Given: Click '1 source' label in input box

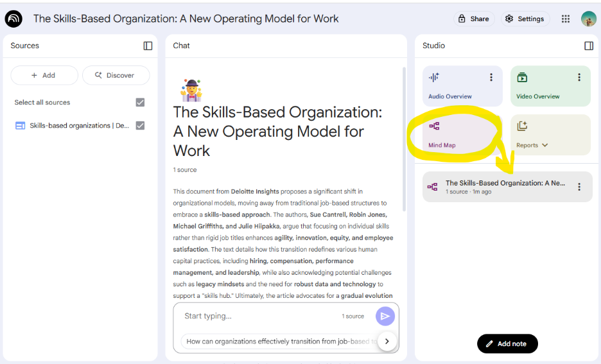Looking at the screenshot, I should (x=353, y=316).
